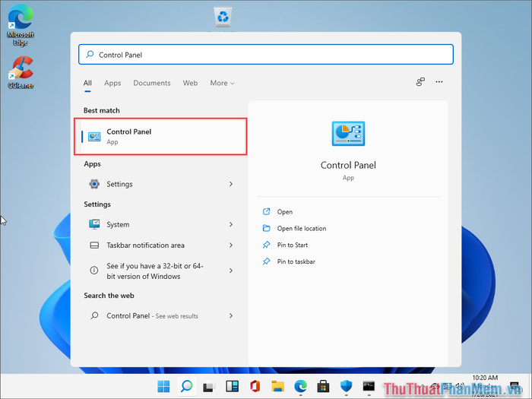Choose the Pin to taskbar text action

point(296,261)
